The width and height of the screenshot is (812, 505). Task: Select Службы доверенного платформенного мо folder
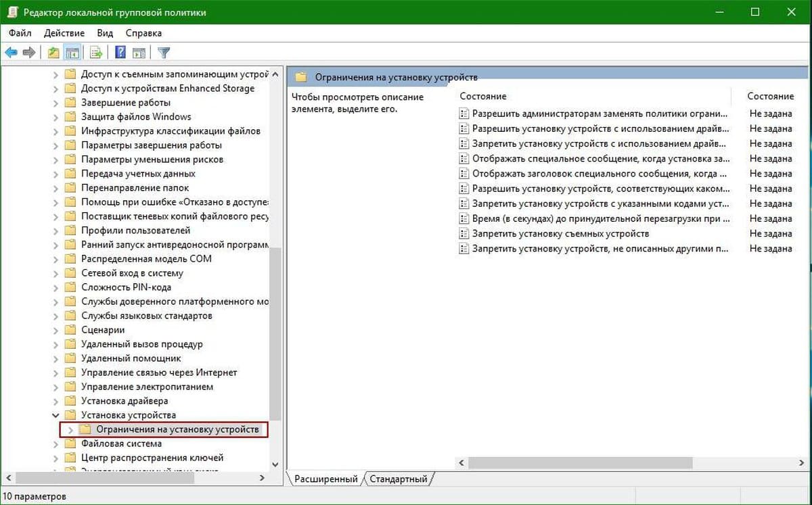175,301
